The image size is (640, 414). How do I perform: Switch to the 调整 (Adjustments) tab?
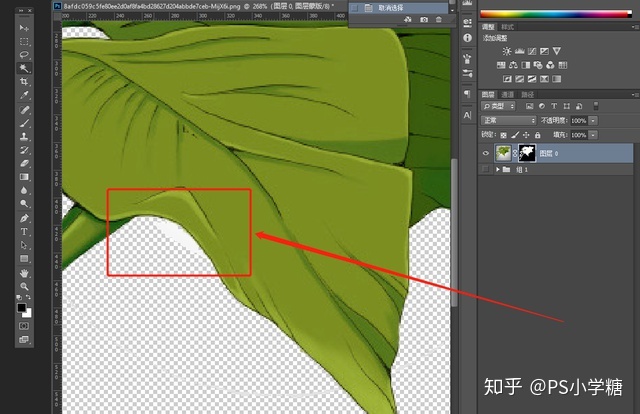(x=488, y=27)
